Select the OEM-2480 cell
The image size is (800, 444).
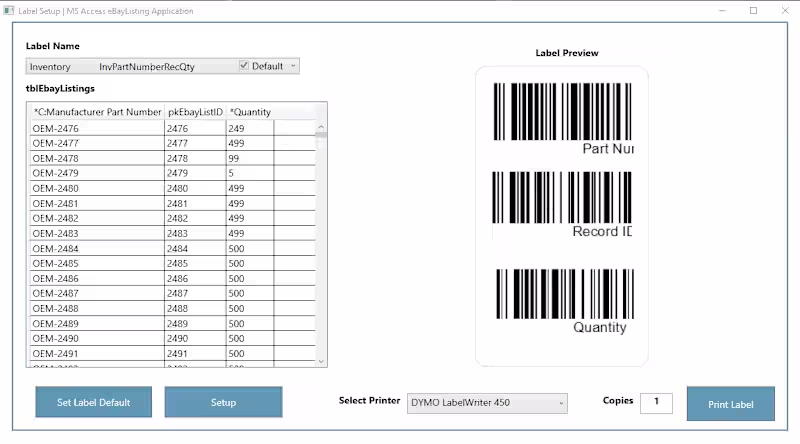click(x=97, y=188)
